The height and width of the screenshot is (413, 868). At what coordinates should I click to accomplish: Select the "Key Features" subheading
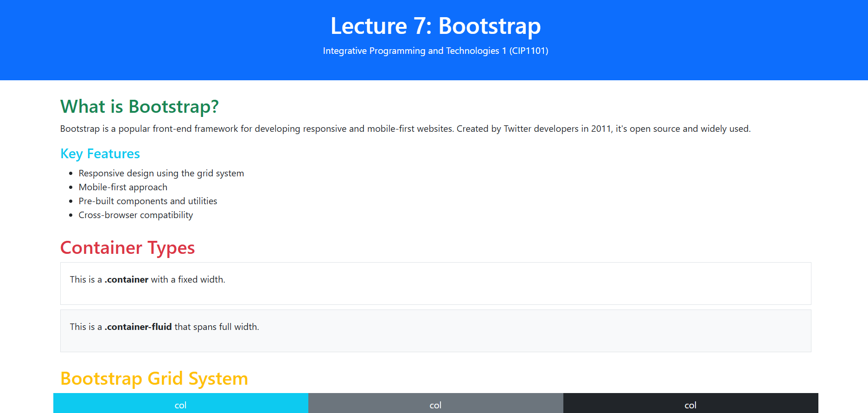(x=100, y=154)
